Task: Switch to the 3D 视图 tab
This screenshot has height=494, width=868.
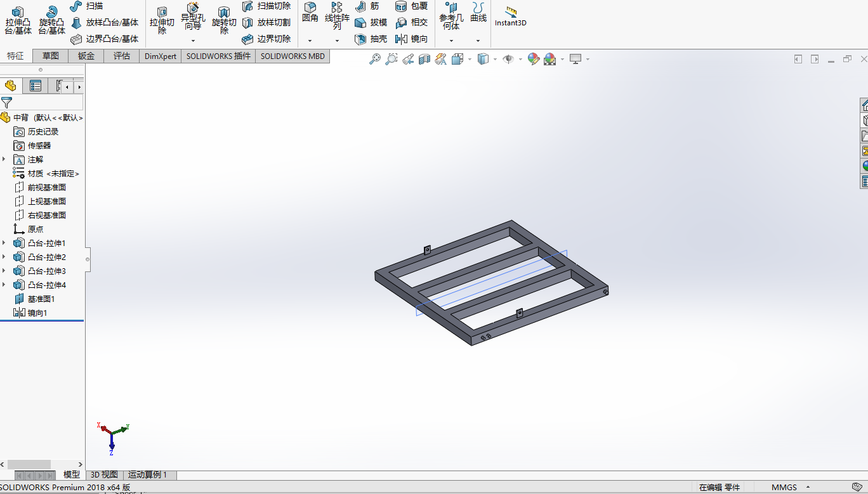Action: (x=104, y=474)
